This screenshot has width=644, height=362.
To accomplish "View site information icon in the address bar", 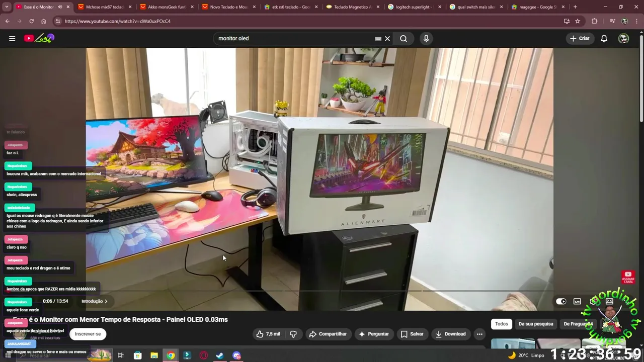I will pyautogui.click(x=58, y=21).
